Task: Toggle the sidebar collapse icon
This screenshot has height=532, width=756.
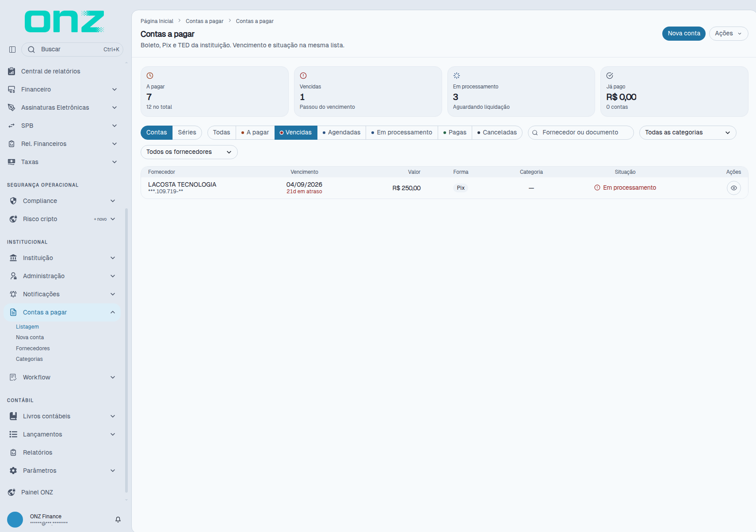Action: pyautogui.click(x=12, y=50)
